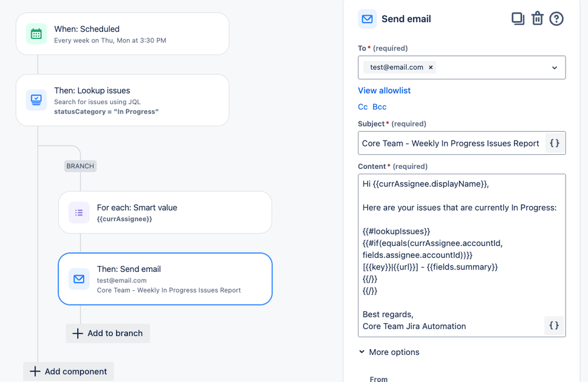Click into the Content text area

coord(462,255)
